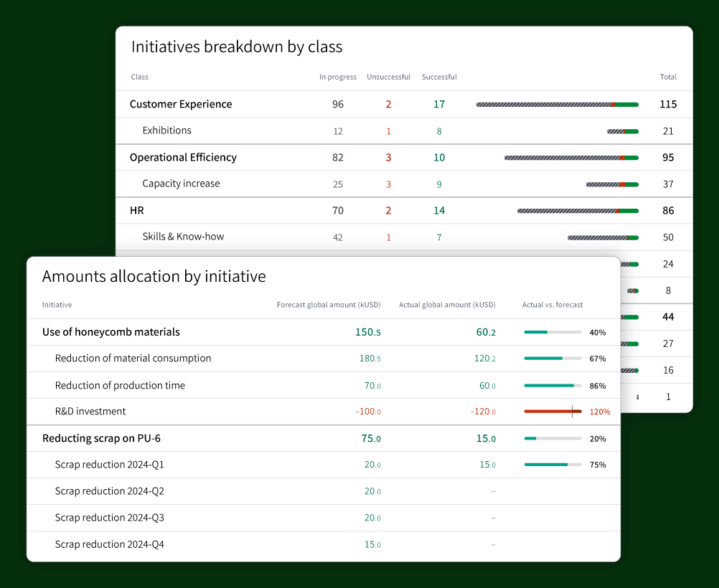Open Reduction of material consumption row
Image resolution: width=719 pixels, height=588 pixels.
[324, 359]
